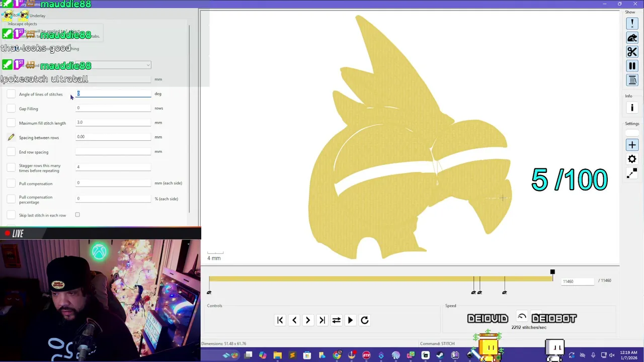
Task: Toggle Pull compensation percentage checkbox
Action: [x=11, y=200]
